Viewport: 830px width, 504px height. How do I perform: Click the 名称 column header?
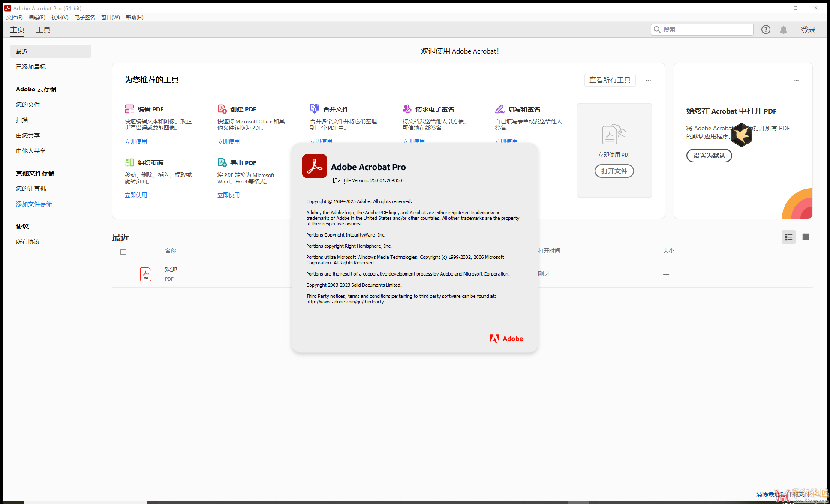tap(171, 251)
